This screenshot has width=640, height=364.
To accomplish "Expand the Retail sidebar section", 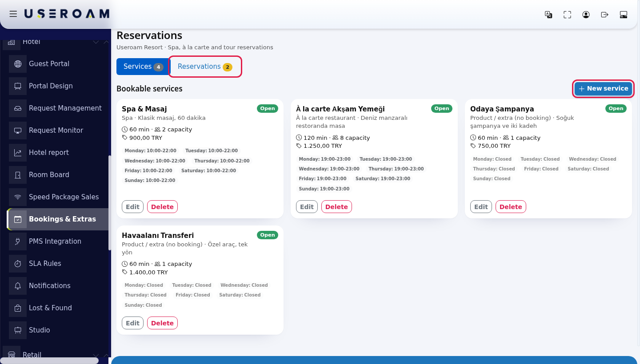I will click(96, 355).
